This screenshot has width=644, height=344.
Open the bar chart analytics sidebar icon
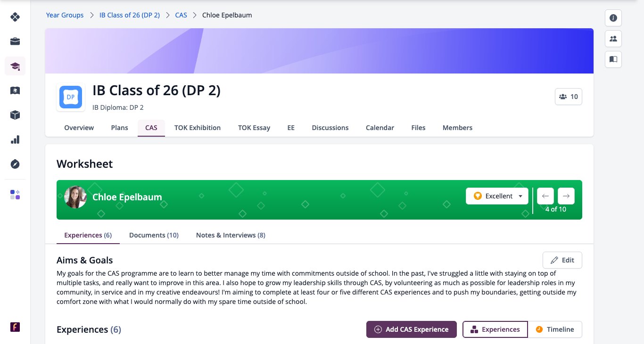[x=15, y=139]
